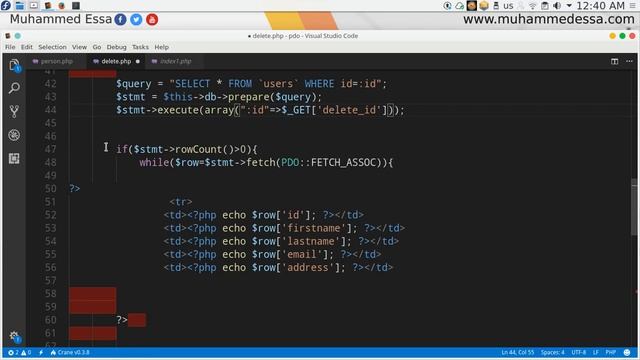This screenshot has width=640, height=360.
Task: Click 'email' on line 55
Action: (x=302, y=254)
